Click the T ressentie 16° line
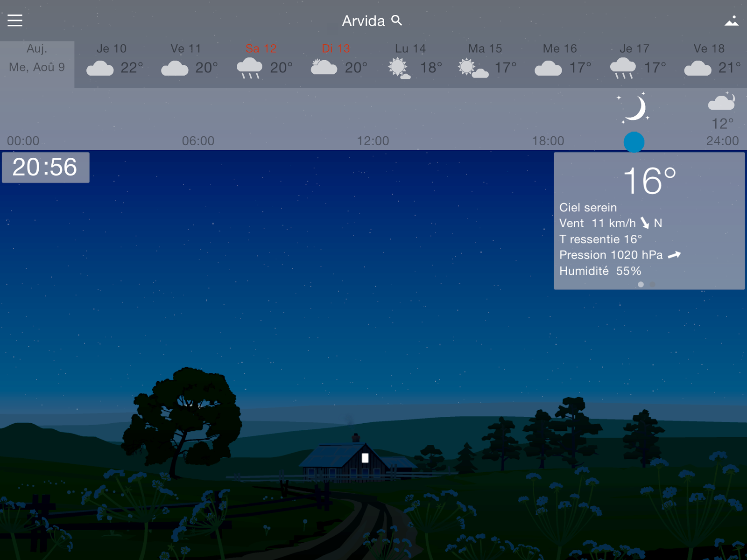Screen dimensions: 747x560 pos(600,239)
